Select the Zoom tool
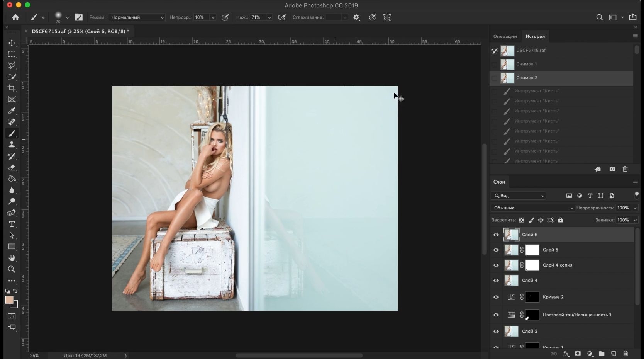 [12, 269]
